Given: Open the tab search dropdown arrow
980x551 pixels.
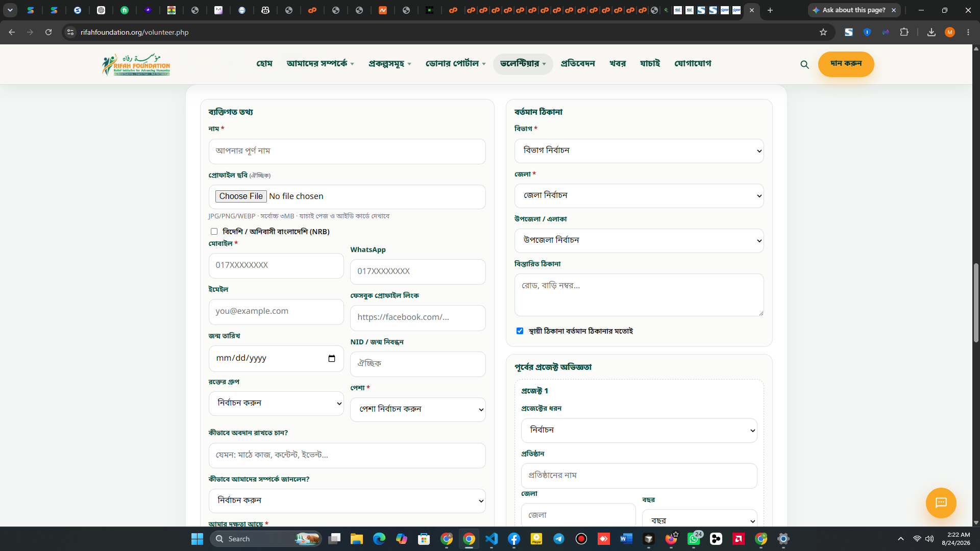Looking at the screenshot, I should pos(10,10).
